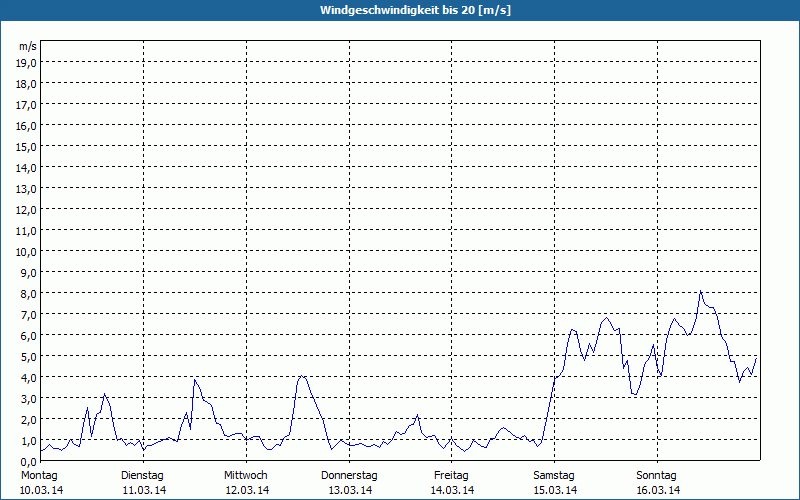The height and width of the screenshot is (500, 800).
Task: Select the 'Donnerstag' day label
Action: (349, 476)
